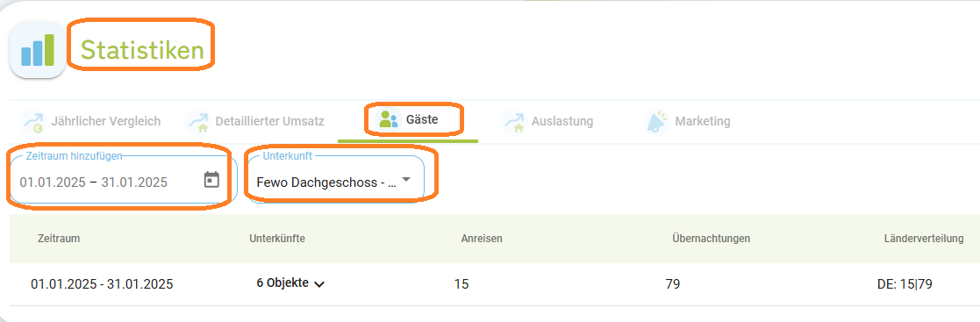Select the Fewo Dachgeschoss accommodation combo box
Viewport: 980px width, 322px height.
[336, 179]
